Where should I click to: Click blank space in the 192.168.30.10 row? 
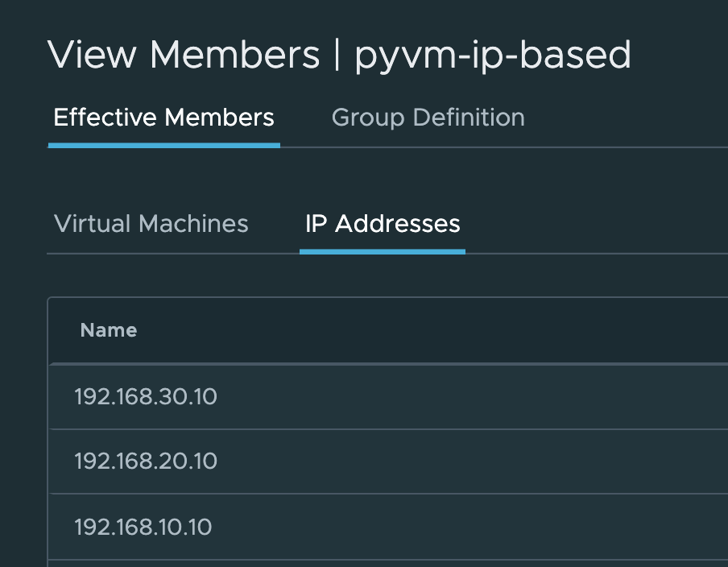point(483,397)
